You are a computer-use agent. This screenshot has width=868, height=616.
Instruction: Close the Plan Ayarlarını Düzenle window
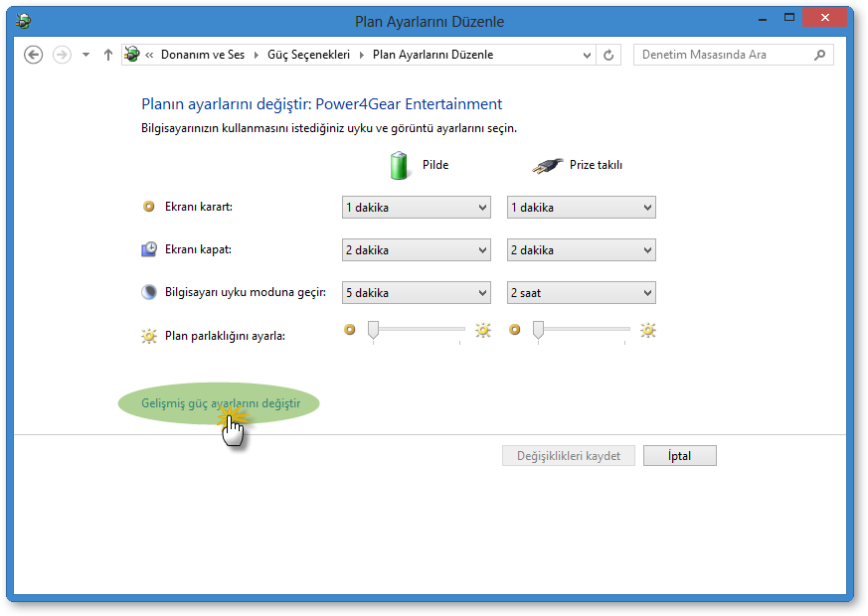pos(825,18)
